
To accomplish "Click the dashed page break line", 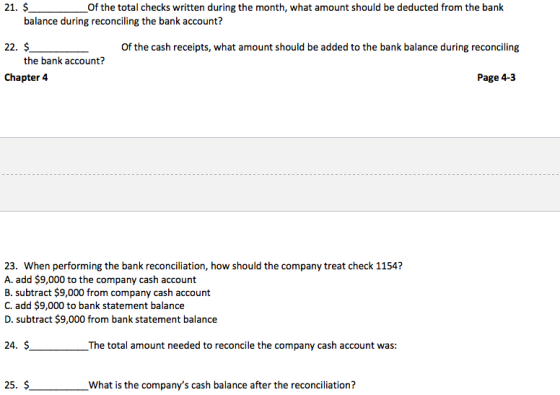I will (280, 175).
